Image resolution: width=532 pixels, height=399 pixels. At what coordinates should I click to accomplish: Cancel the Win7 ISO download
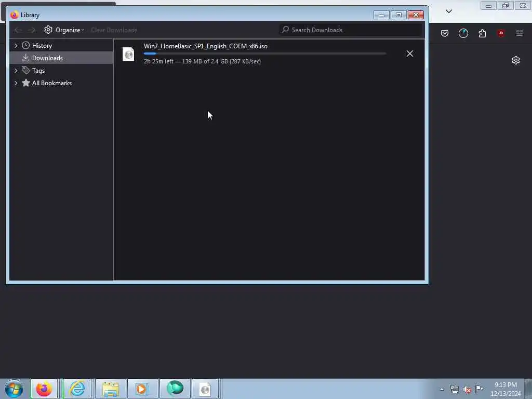click(409, 54)
